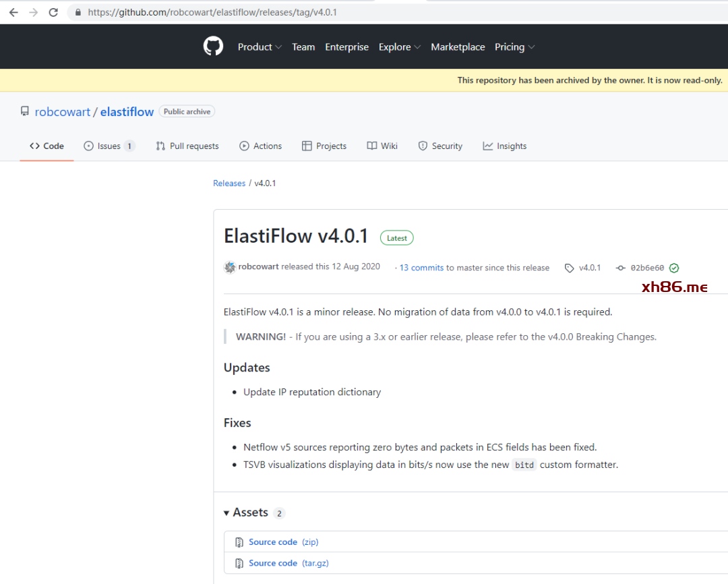Click the robcowart avatar image
Screen dimensions: 728x584
click(230, 267)
